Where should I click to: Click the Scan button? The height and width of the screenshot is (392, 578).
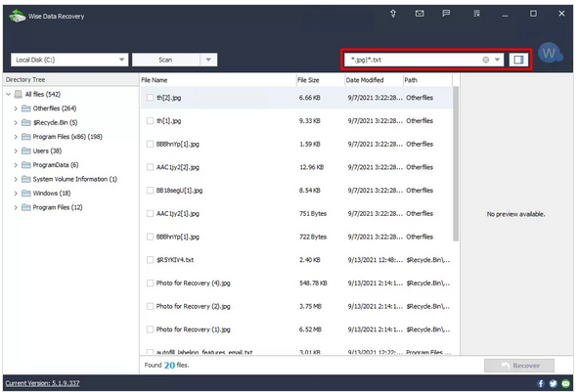point(166,60)
